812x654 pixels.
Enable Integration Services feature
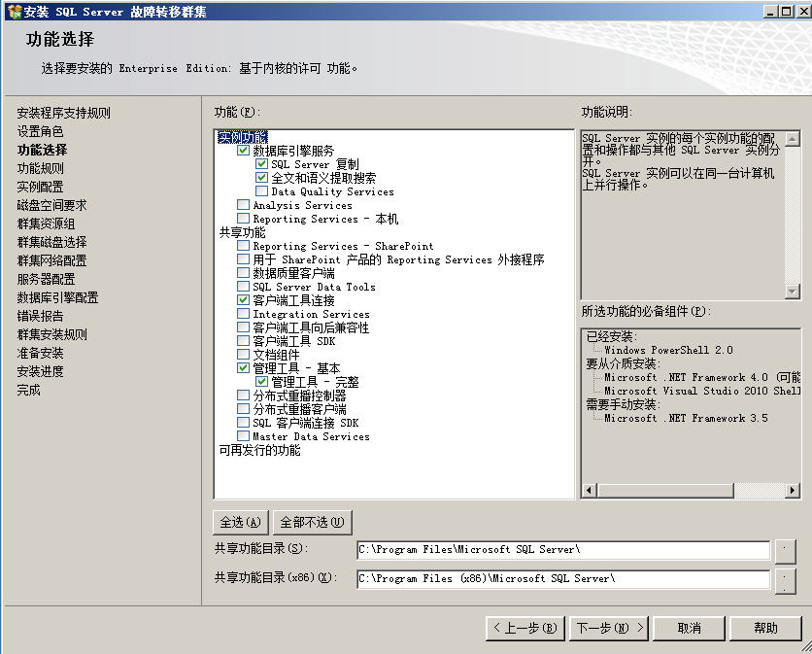(x=244, y=314)
